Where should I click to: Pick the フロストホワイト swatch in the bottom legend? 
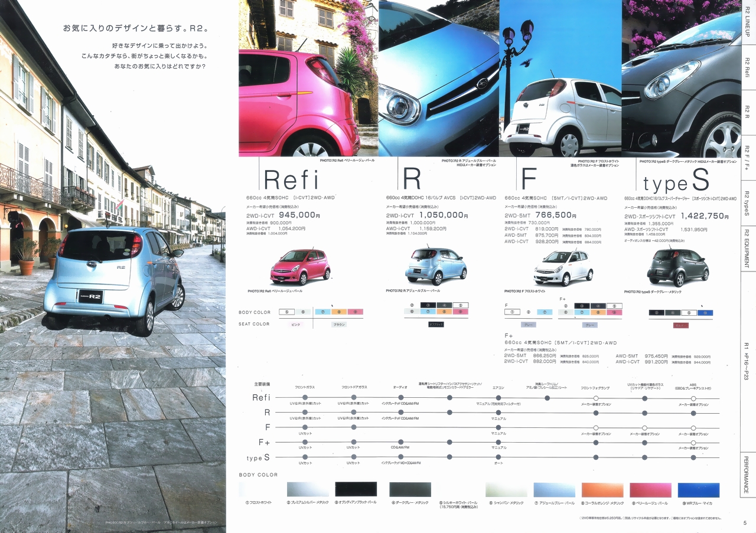click(259, 489)
